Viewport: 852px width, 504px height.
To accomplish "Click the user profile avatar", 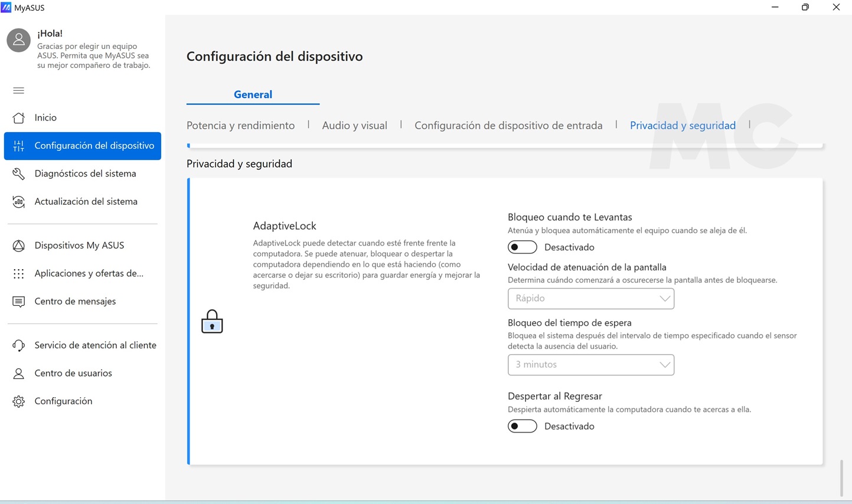I will [x=18, y=40].
